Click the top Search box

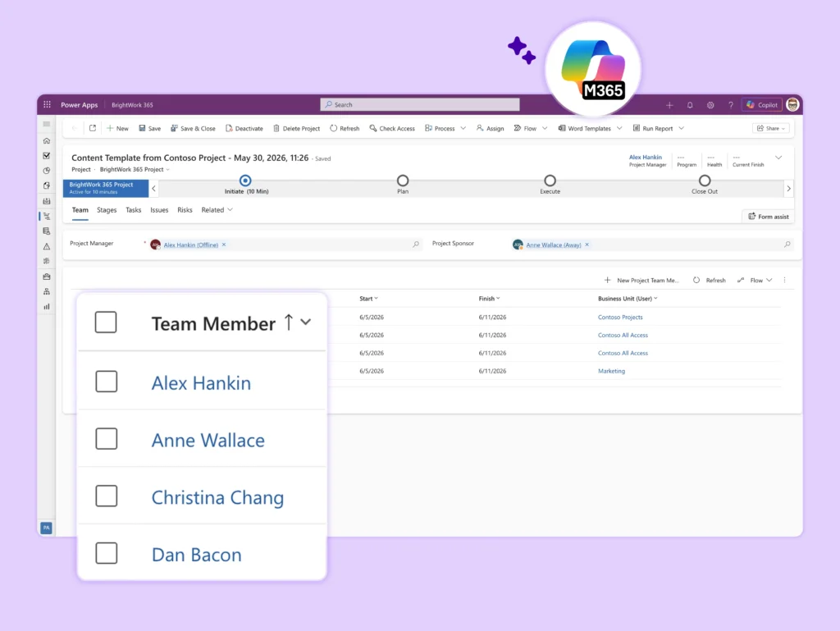click(420, 104)
